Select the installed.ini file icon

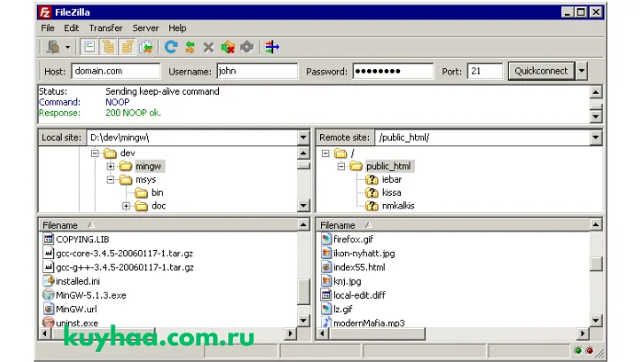point(49,281)
